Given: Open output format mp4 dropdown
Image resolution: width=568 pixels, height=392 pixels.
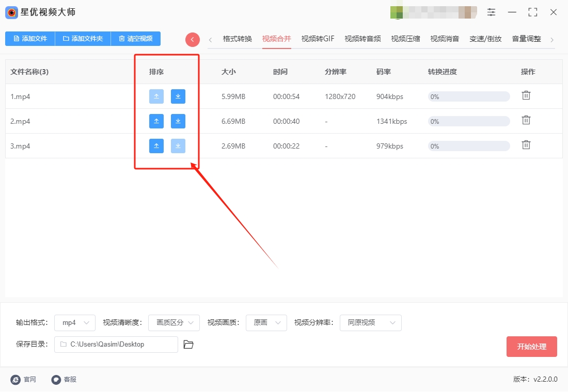Looking at the screenshot, I should [x=75, y=323].
